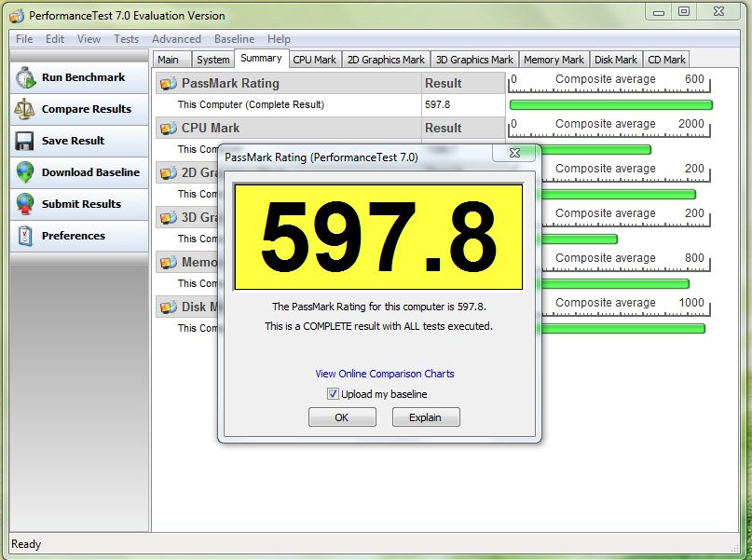Screen dimensions: 752x560
Task: Click the 3D Graphics section icon
Action: click(169, 217)
